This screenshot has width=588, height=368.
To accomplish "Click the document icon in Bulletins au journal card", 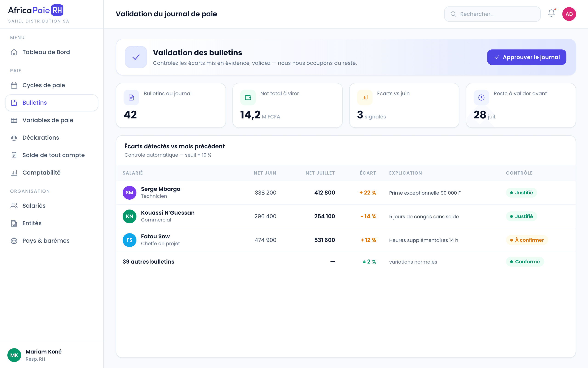I will [x=131, y=98].
